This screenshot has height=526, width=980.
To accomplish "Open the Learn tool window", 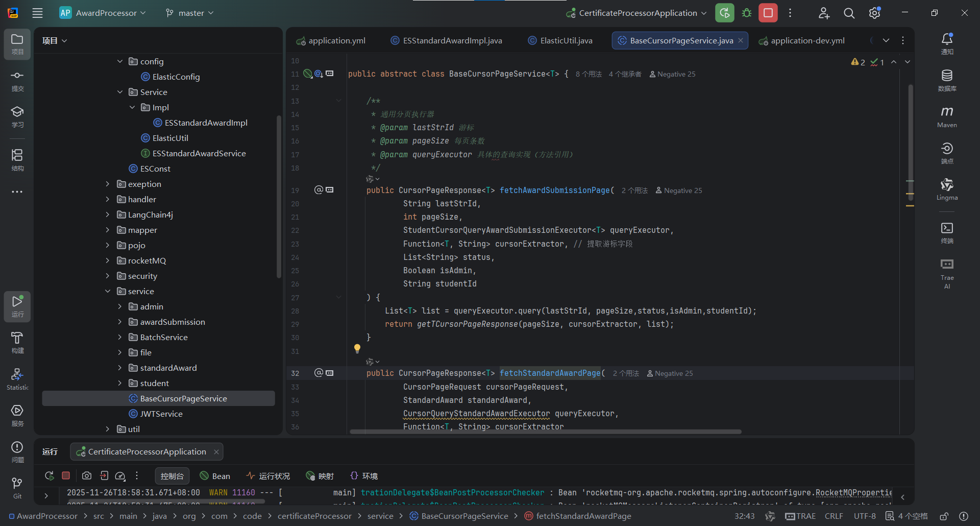I will (17, 117).
